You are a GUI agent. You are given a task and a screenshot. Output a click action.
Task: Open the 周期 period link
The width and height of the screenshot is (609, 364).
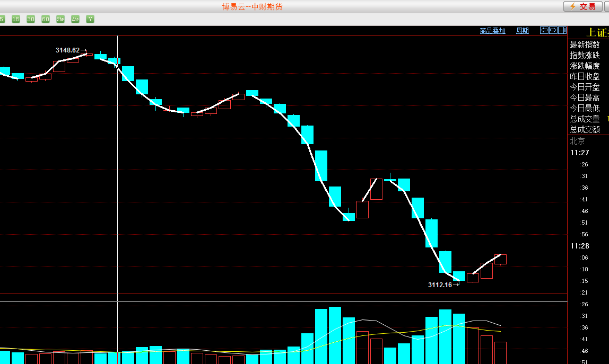[x=522, y=31]
